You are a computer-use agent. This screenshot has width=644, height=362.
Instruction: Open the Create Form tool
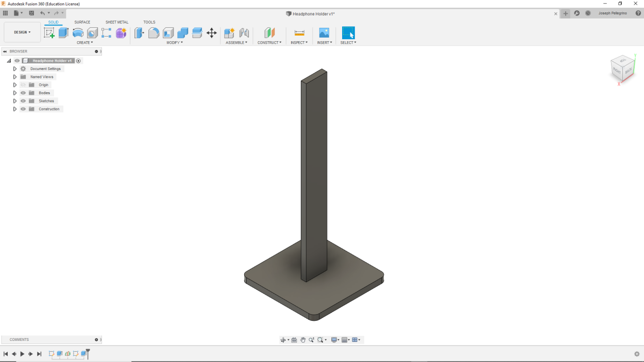pyautogui.click(x=121, y=32)
